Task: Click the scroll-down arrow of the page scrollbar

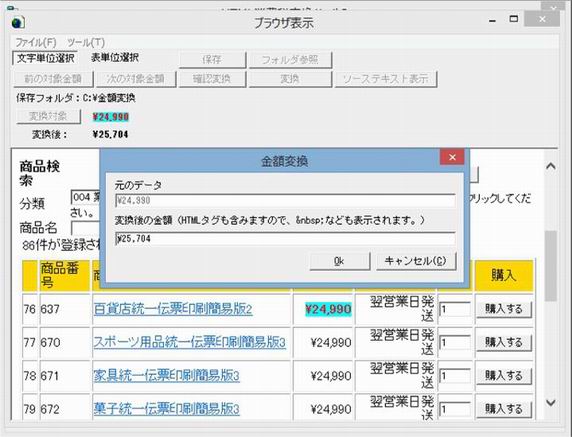Action: [551, 402]
